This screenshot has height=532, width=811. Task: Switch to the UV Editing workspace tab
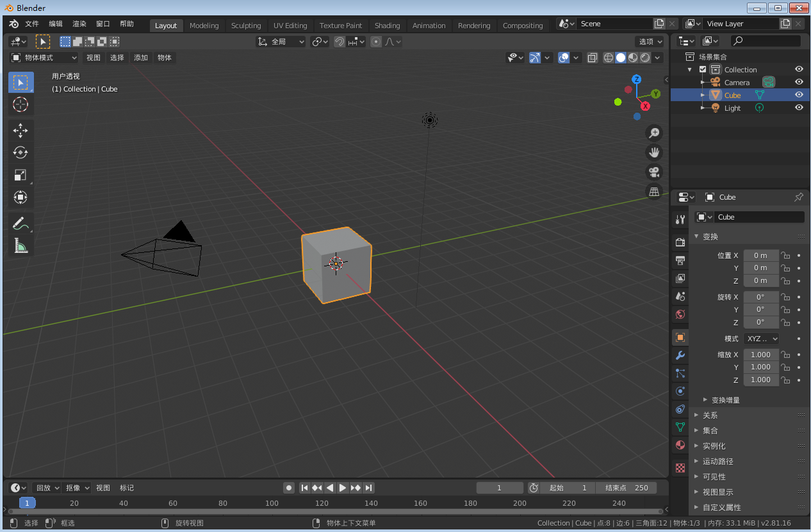(290, 26)
